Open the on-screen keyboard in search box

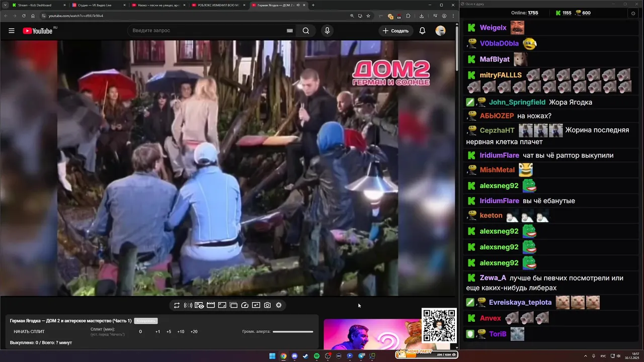tap(289, 31)
